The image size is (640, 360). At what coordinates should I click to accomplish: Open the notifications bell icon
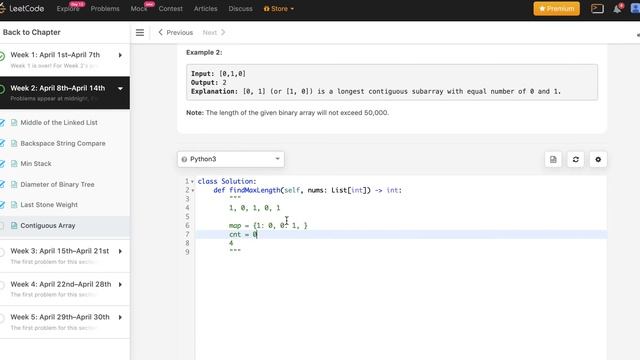pos(617,9)
